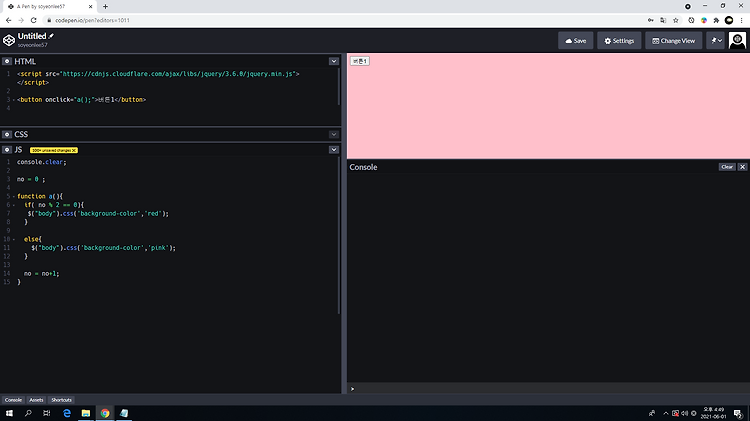This screenshot has height=421, width=750.
Task: Open JS editor settings gear
Action: 7,150
